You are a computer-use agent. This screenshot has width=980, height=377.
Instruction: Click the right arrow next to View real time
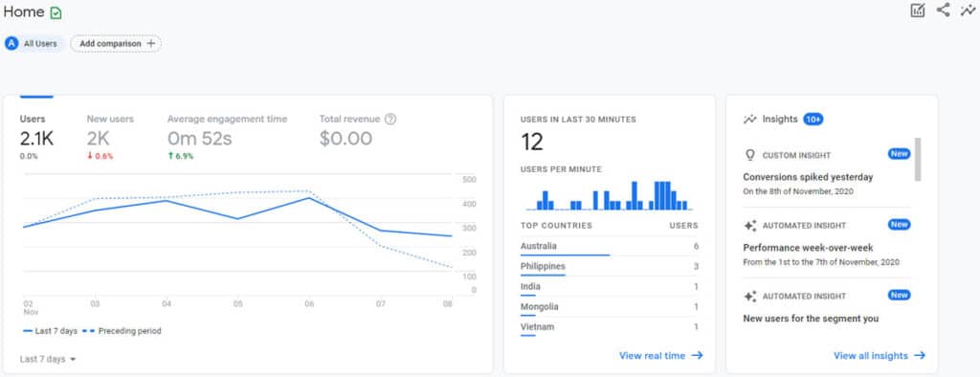point(697,356)
